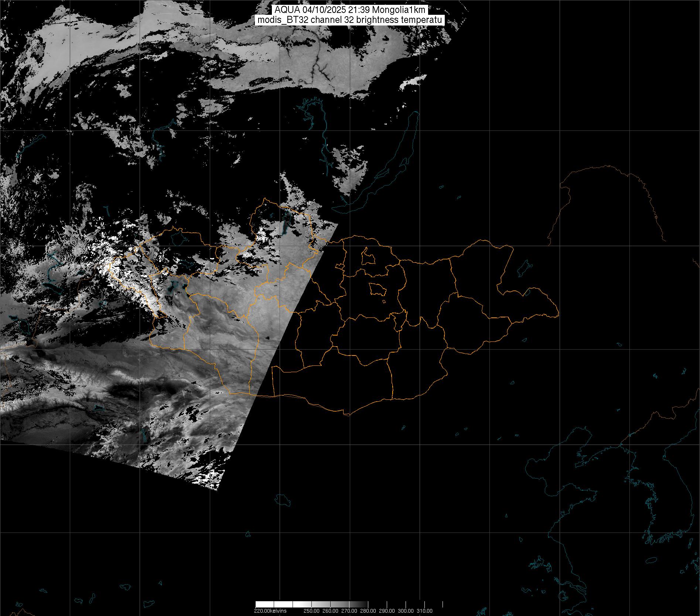This screenshot has height=616, width=700.
Task: Select the 260.00 tick label on colorbar
Action: [x=330, y=611]
